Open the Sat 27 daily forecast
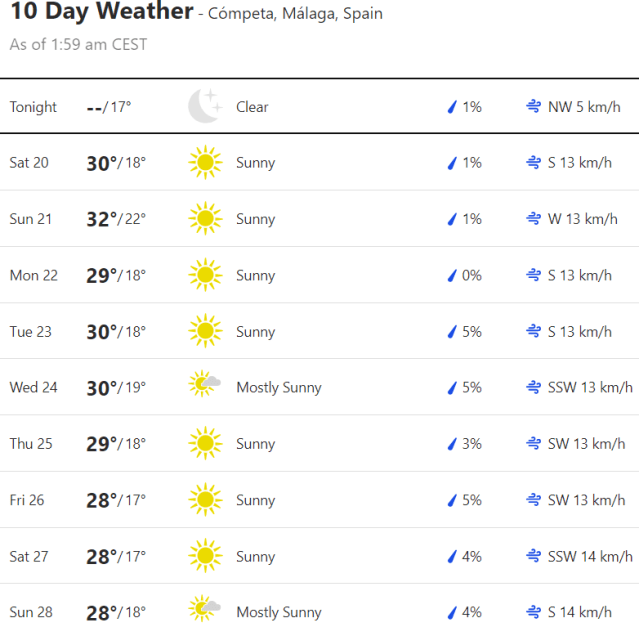This screenshot has width=639, height=627. tap(320, 556)
